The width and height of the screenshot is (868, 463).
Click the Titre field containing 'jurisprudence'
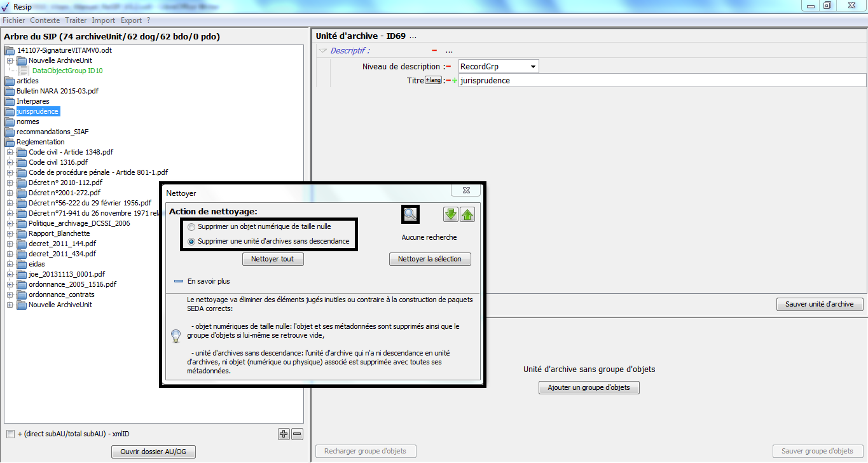[x=661, y=81]
